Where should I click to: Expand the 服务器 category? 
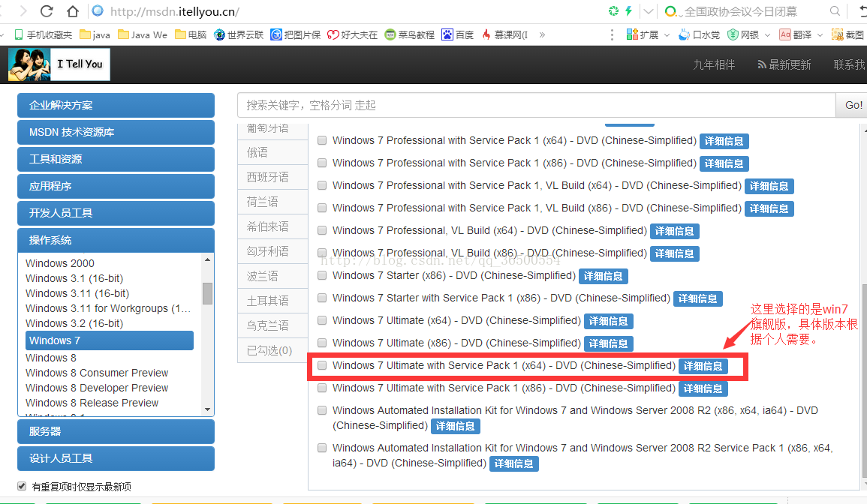click(x=116, y=431)
